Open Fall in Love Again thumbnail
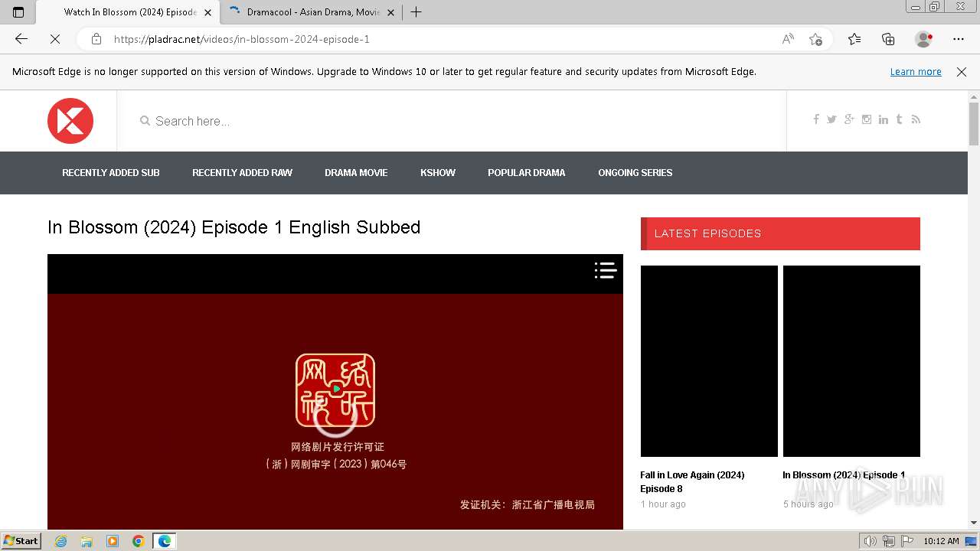The width and height of the screenshot is (980, 551). pyautogui.click(x=709, y=361)
